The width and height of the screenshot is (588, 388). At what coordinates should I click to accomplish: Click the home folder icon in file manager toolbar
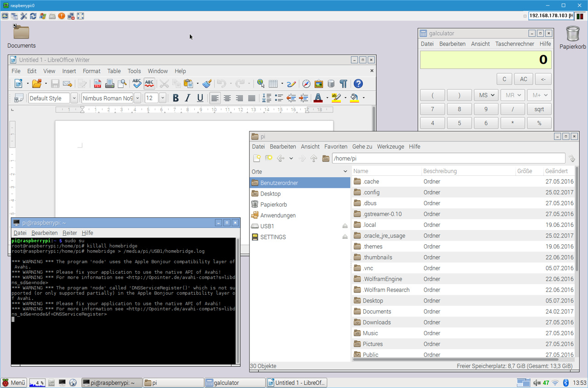pyautogui.click(x=326, y=158)
